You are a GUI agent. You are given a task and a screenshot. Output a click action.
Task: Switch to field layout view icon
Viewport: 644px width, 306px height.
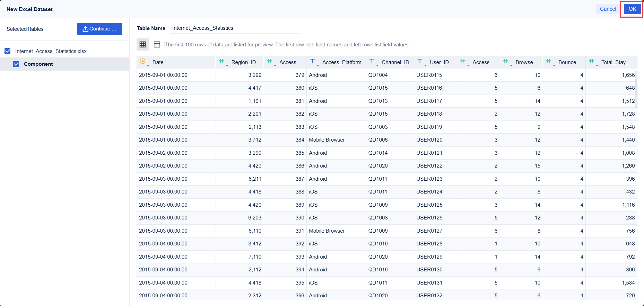(157, 44)
